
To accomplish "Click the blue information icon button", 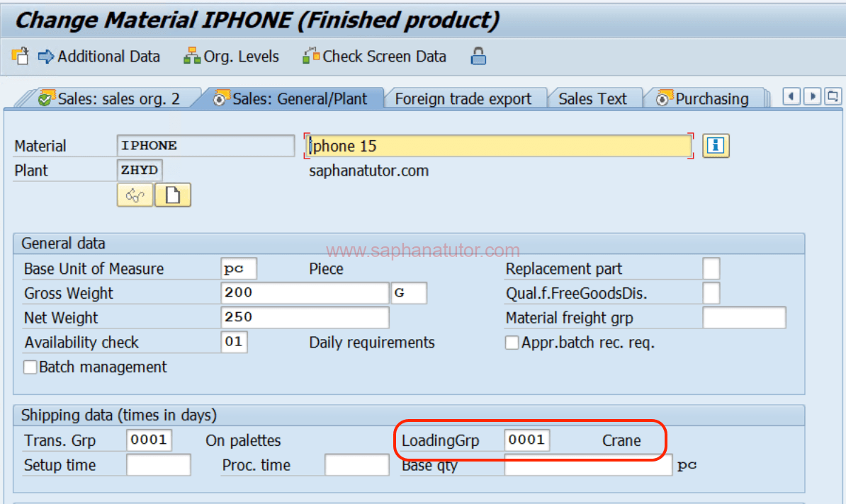I will click(x=716, y=146).
